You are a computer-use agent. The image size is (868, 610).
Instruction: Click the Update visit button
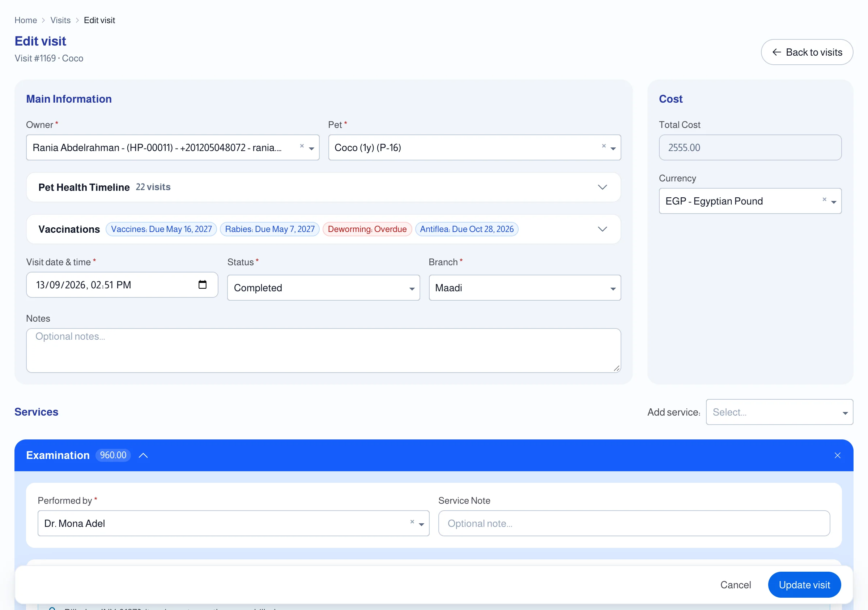(804, 585)
